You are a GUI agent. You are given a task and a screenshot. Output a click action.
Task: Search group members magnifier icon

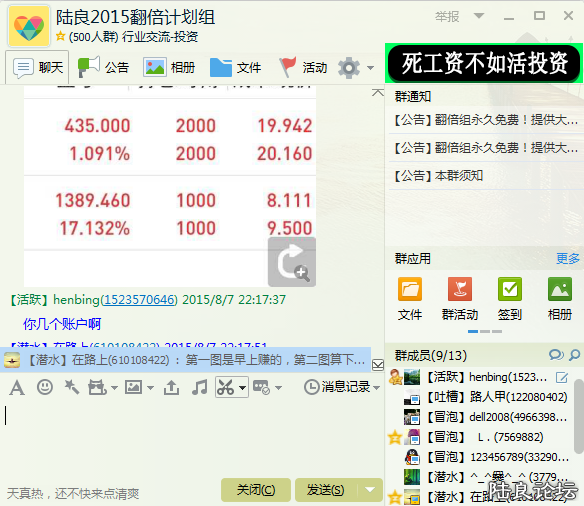click(574, 355)
